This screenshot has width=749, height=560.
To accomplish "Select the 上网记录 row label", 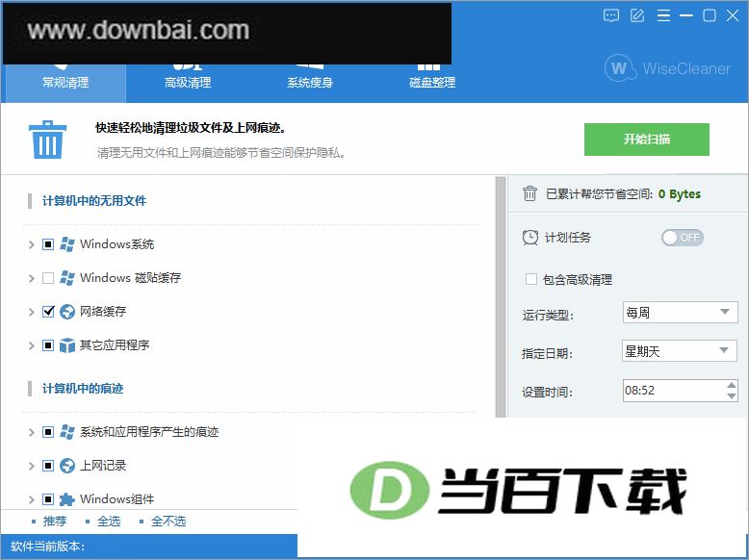I will pos(103,466).
